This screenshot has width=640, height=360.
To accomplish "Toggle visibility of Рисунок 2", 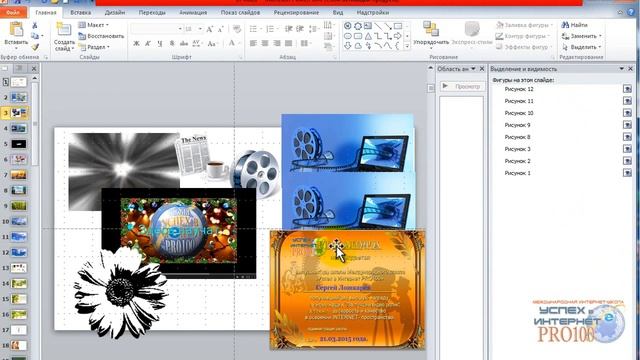I will click(627, 161).
